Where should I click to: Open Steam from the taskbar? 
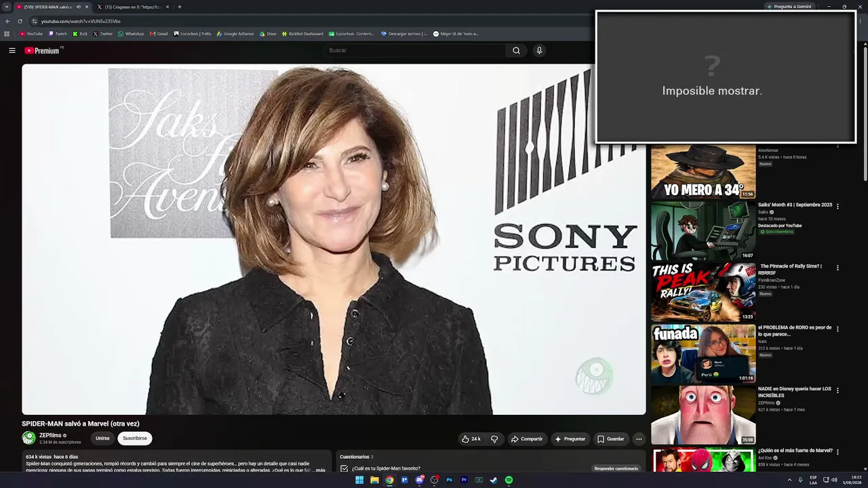pyautogui.click(x=494, y=480)
